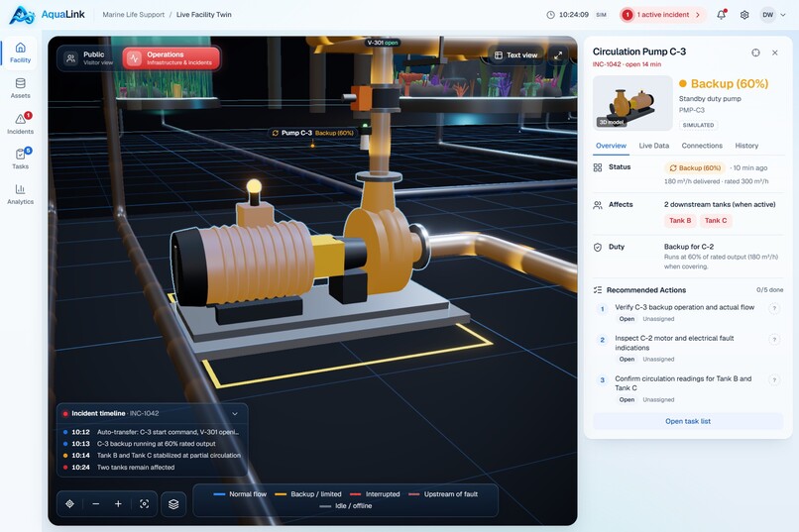The image size is (799, 532).
Task: Open the Facility section in sidebar
Action: pos(20,53)
